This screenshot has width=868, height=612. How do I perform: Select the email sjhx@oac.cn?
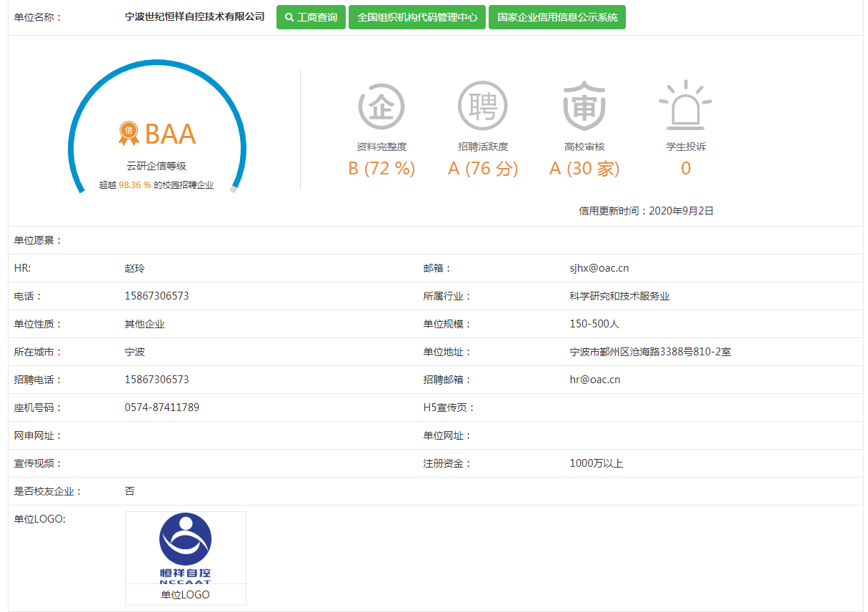point(599,268)
